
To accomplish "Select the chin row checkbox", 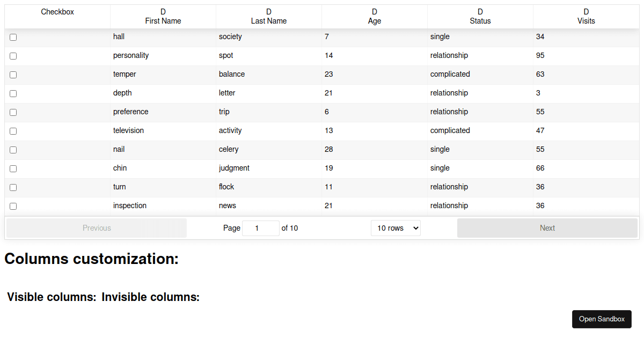I will point(13,169).
